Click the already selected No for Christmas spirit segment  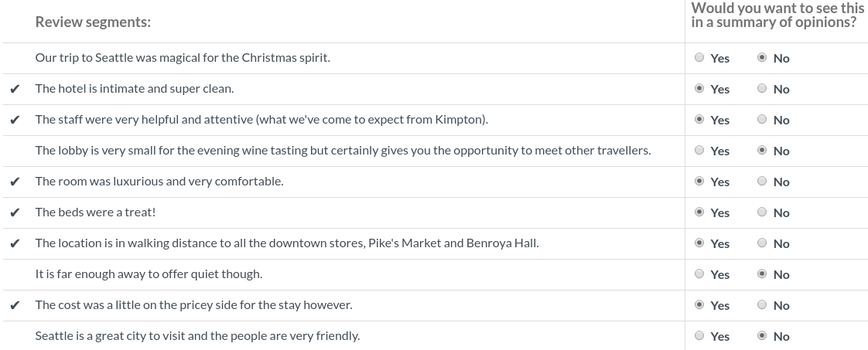(762, 57)
